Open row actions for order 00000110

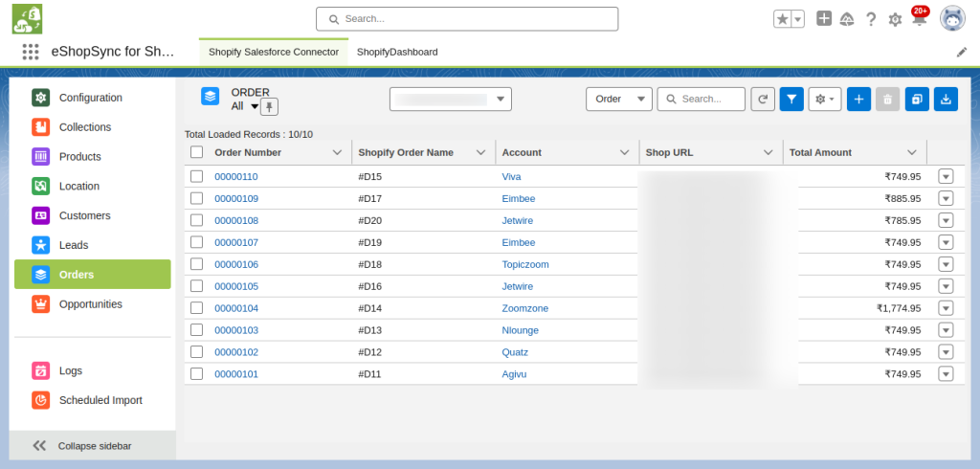946,176
